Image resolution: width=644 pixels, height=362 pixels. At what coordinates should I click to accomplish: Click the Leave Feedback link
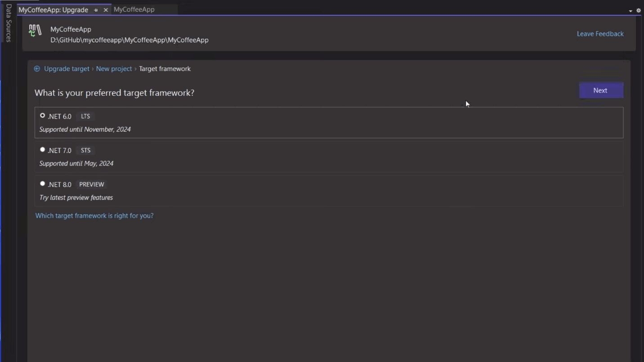pos(600,34)
